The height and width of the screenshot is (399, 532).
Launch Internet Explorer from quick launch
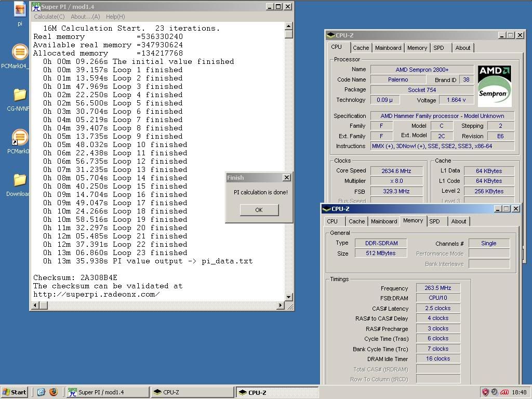pos(42,392)
